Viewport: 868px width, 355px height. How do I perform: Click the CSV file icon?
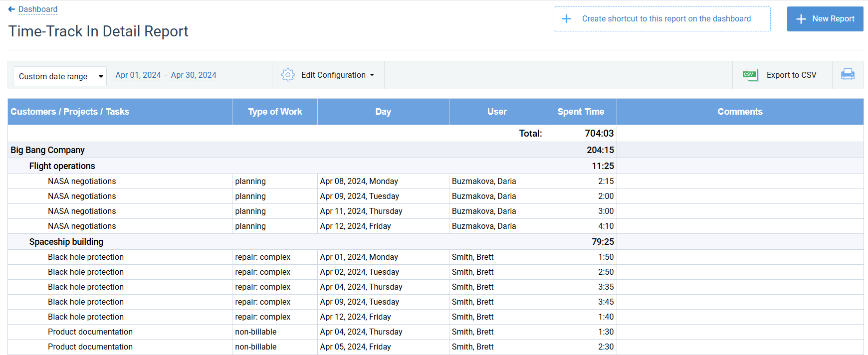coord(750,75)
